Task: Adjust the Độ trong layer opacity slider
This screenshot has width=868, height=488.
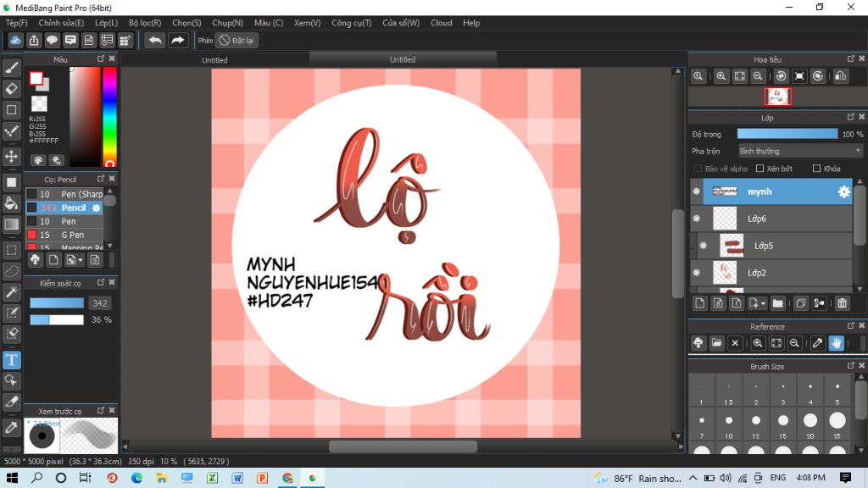Action: [x=787, y=134]
